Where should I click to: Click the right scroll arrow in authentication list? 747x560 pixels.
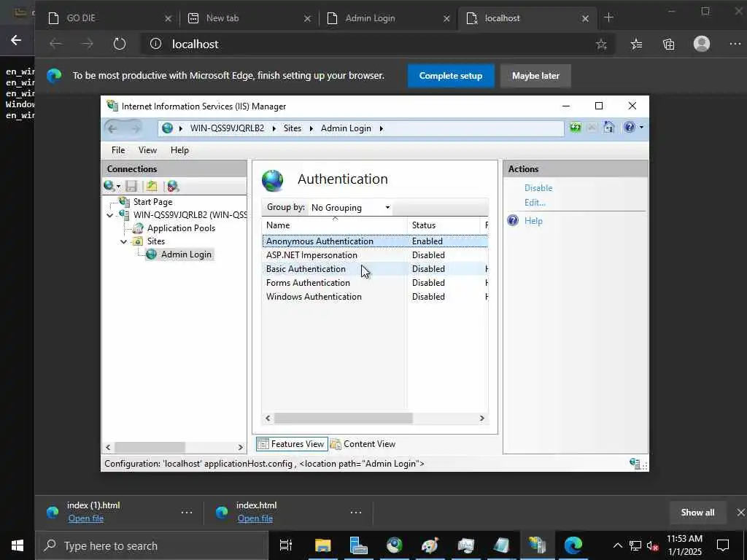click(x=481, y=418)
